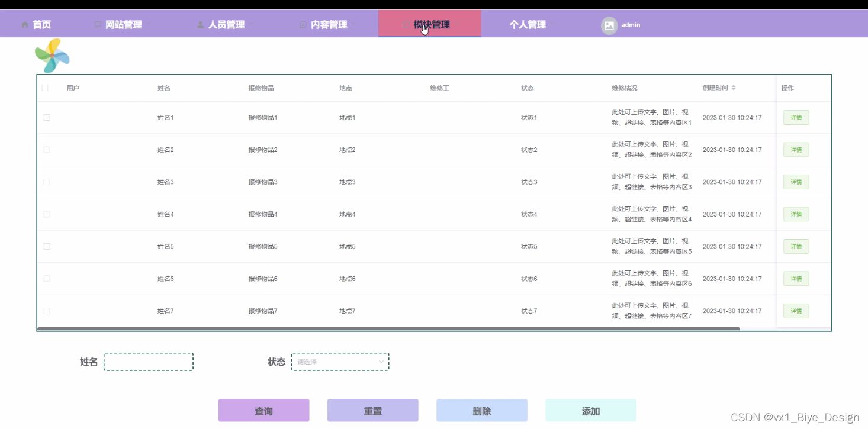
Task: Click the chat icon beside 内容管理
Action: [x=303, y=25]
